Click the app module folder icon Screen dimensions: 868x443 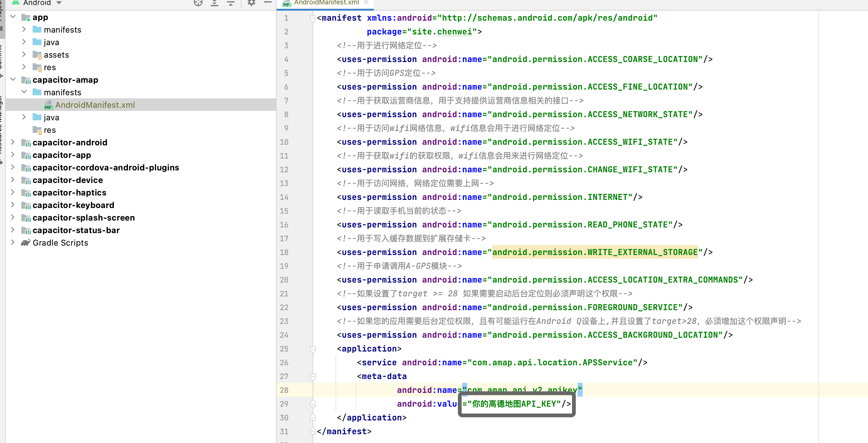26,18
